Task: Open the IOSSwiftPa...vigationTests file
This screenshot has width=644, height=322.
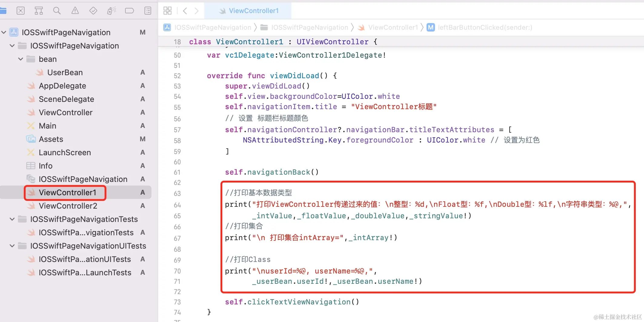Action: point(86,233)
